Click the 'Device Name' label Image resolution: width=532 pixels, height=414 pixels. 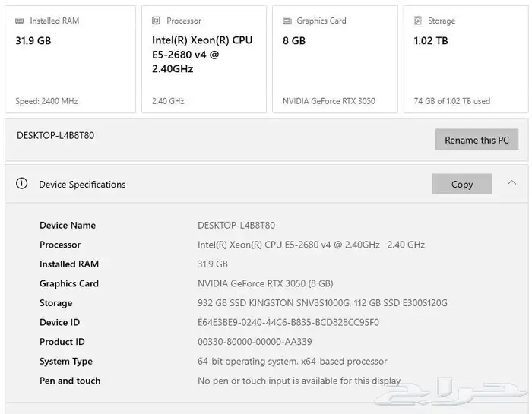coord(68,225)
